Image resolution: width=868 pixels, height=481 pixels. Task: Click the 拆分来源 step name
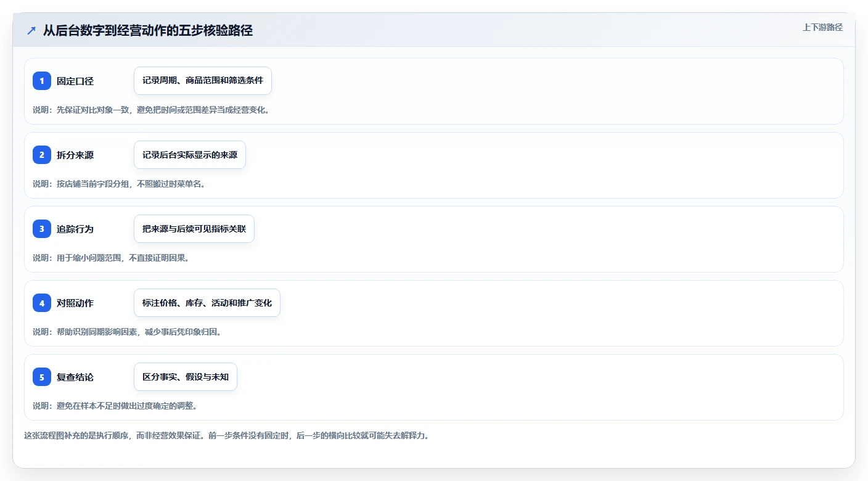[x=75, y=155]
